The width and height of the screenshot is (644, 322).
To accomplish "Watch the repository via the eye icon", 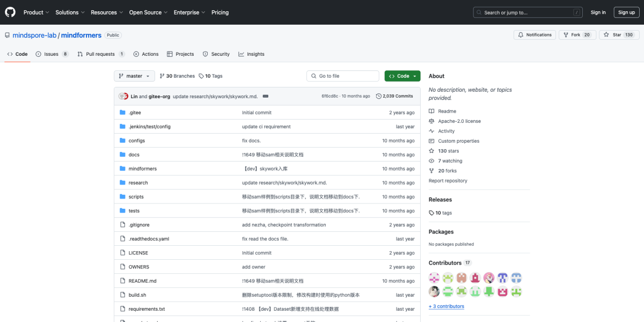I will pos(431,160).
